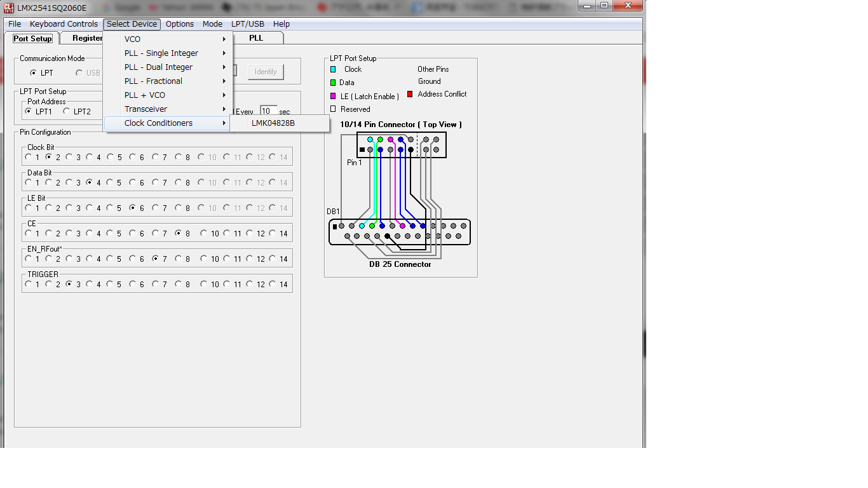Click the DB 25 Connector label
Viewport: 868px width, 488px height.
tap(400, 264)
